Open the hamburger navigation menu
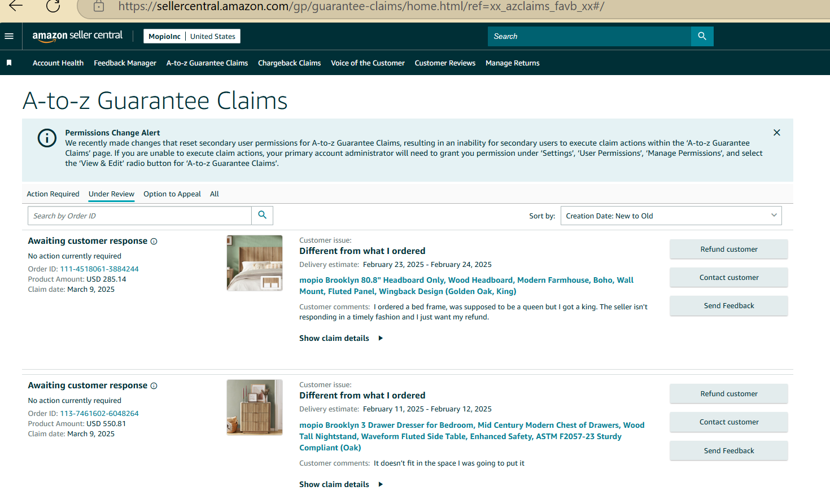This screenshot has height=504, width=830. pyautogui.click(x=9, y=36)
